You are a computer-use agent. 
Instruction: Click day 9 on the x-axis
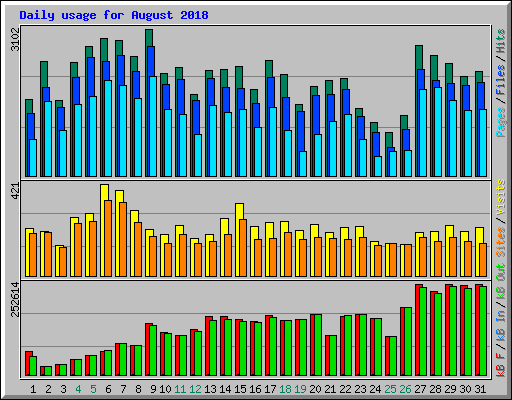[153, 389]
